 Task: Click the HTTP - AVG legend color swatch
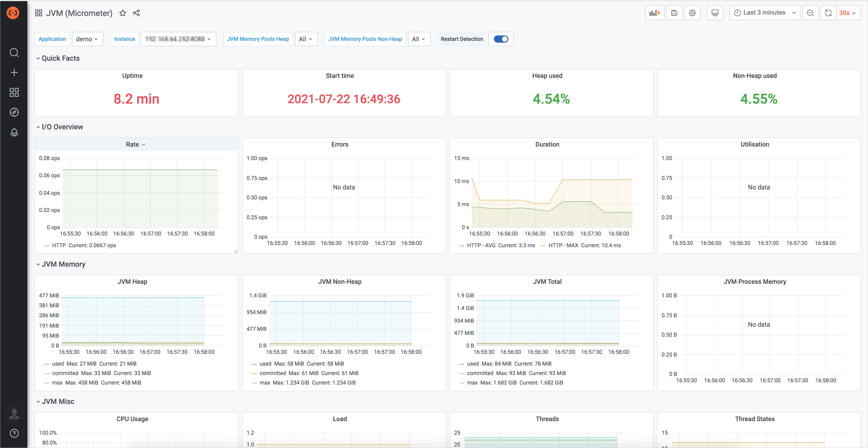point(462,246)
